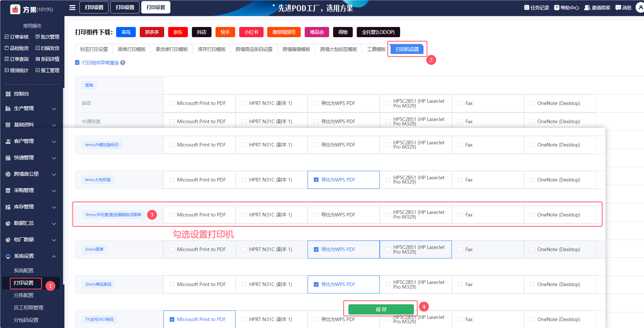Click the 采购管理 sidebar icon
Screen dimensions: 644x328
(8, 191)
